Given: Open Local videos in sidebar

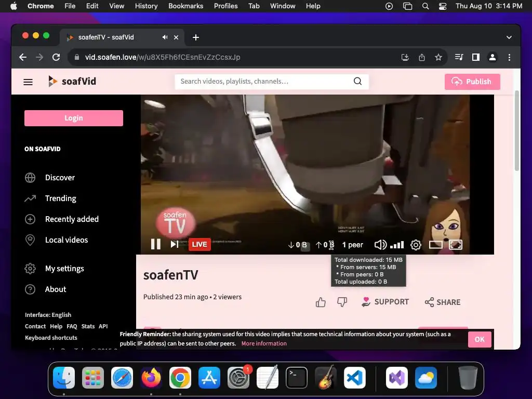Looking at the screenshot, I should pos(56,240).
